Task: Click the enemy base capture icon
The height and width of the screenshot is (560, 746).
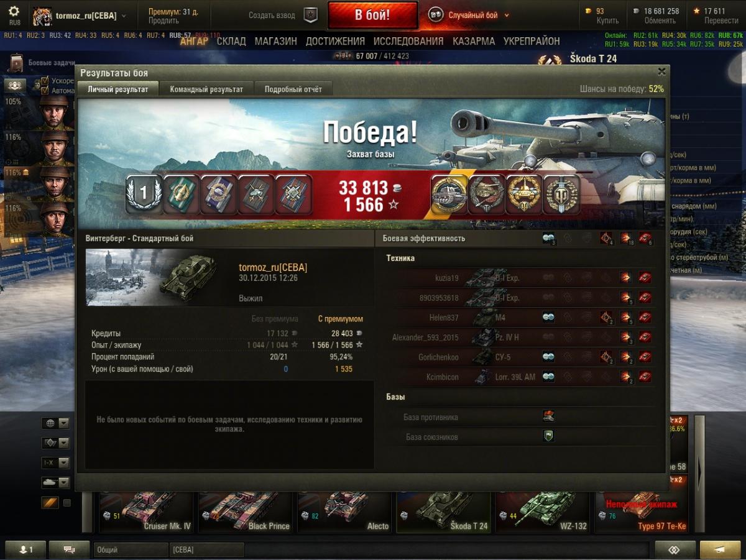Action: click(548, 416)
